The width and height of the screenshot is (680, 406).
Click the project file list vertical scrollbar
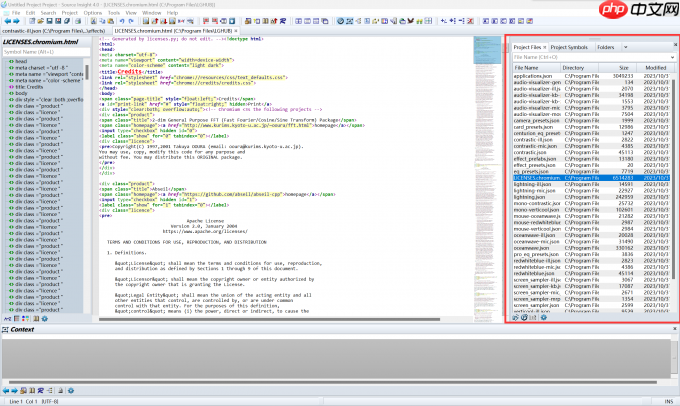point(675,190)
